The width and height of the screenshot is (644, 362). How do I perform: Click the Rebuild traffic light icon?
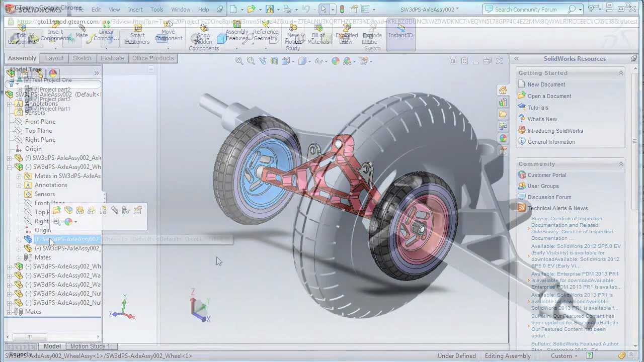click(x=342, y=9)
